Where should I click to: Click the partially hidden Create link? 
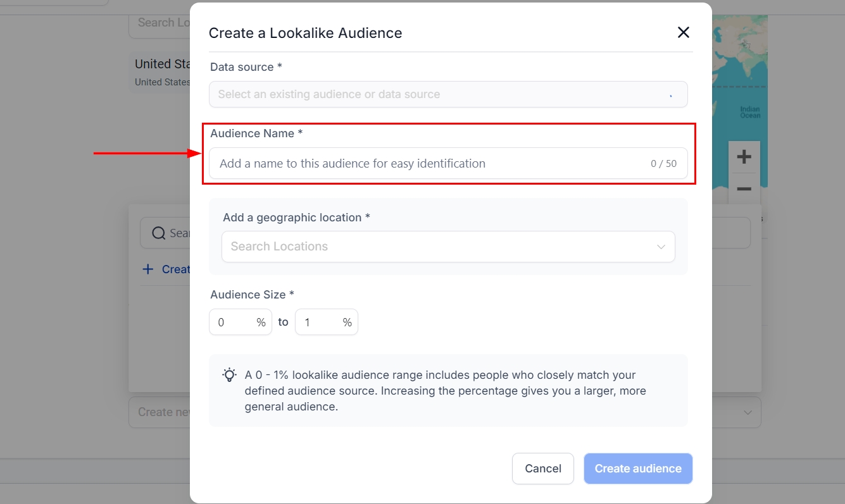coord(175,269)
